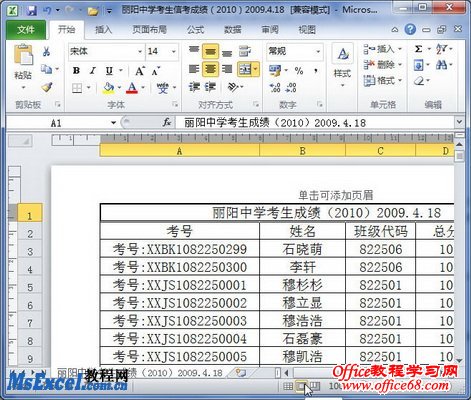This screenshot has height=400, width=471.
Task: Toggle Italic formatting
Action: [93, 71]
